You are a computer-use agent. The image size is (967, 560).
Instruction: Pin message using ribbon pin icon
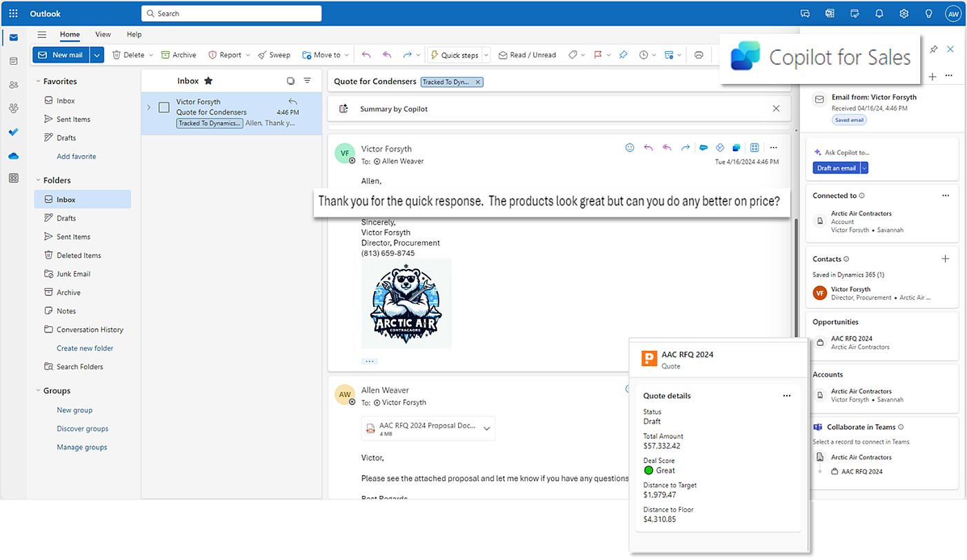(623, 55)
